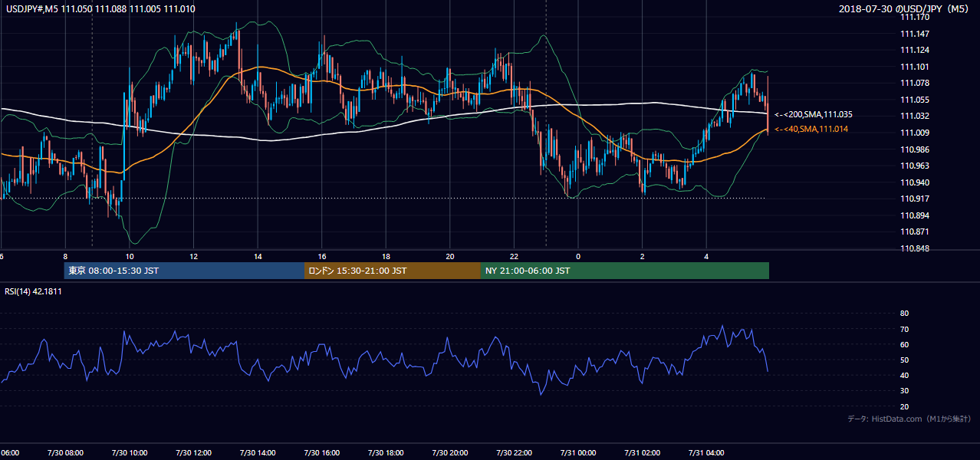Select the London 15:30-21:00 JST session bar
This screenshot has width=980, height=460.
point(393,271)
